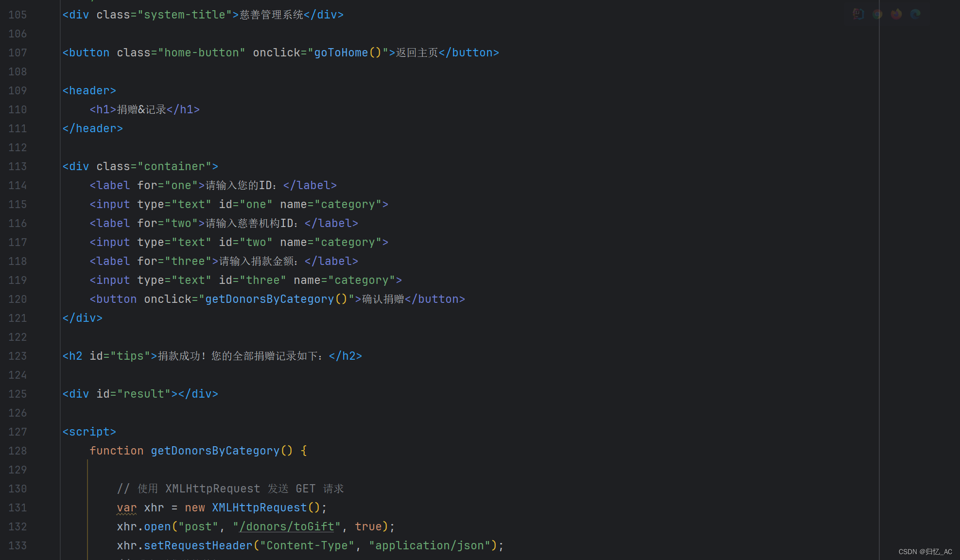Click gutter line number 123

17,356
